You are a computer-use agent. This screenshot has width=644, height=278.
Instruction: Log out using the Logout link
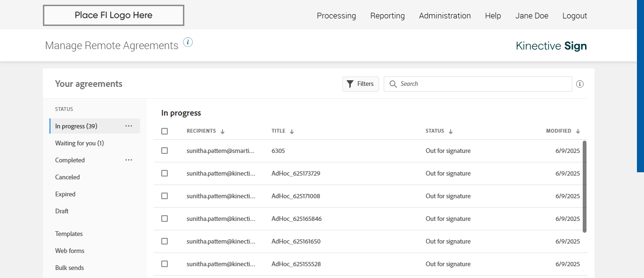(x=575, y=16)
